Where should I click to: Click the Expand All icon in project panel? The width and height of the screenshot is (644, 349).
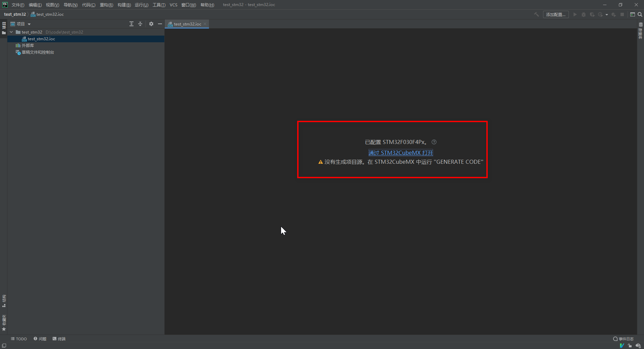(131, 24)
